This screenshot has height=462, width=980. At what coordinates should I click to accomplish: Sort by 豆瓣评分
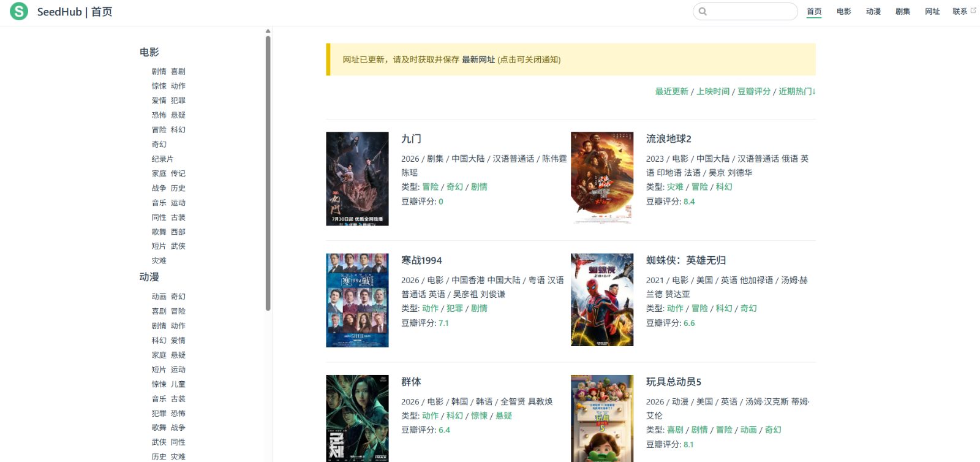click(754, 91)
